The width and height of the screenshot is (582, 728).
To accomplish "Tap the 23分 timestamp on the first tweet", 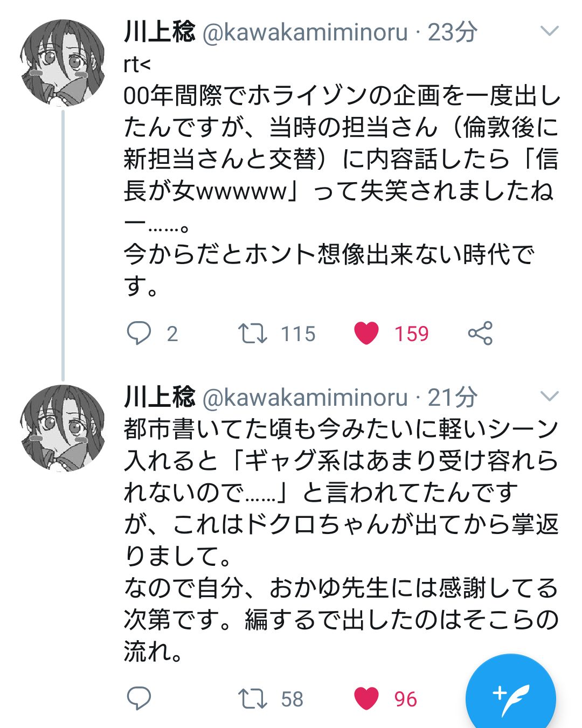I will click(x=453, y=32).
